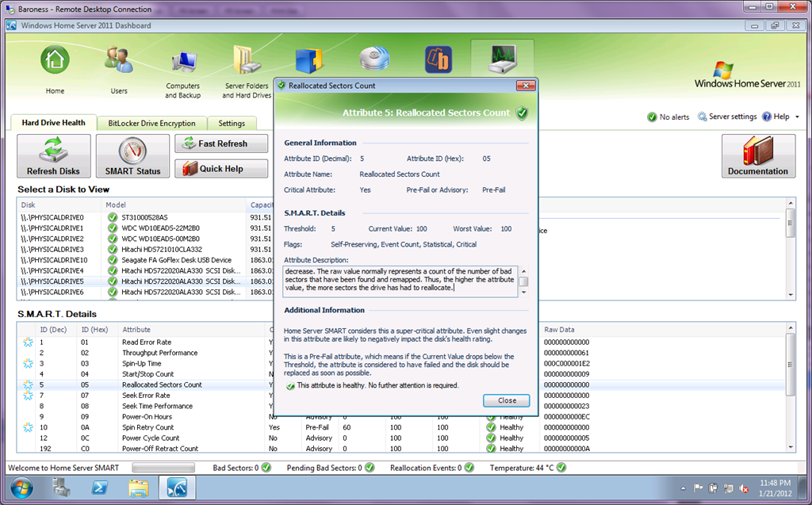
Task: Open the Users section icon
Action: [119, 60]
